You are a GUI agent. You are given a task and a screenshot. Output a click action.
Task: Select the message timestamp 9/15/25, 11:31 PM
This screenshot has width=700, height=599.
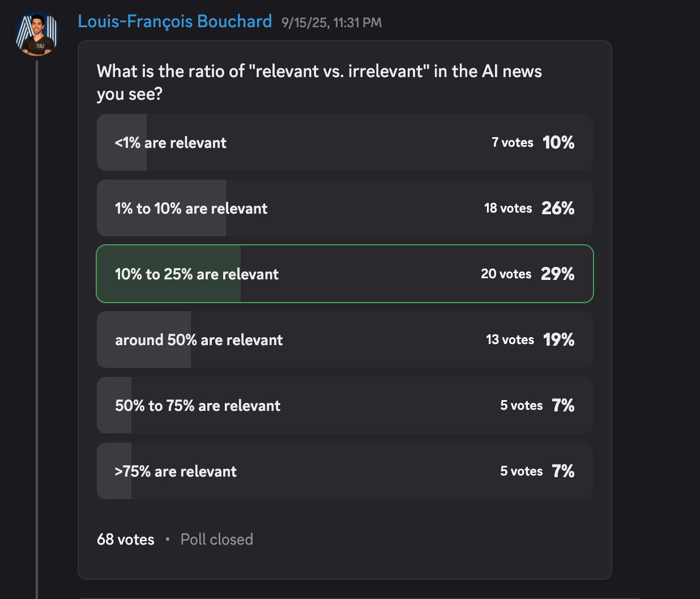click(332, 23)
